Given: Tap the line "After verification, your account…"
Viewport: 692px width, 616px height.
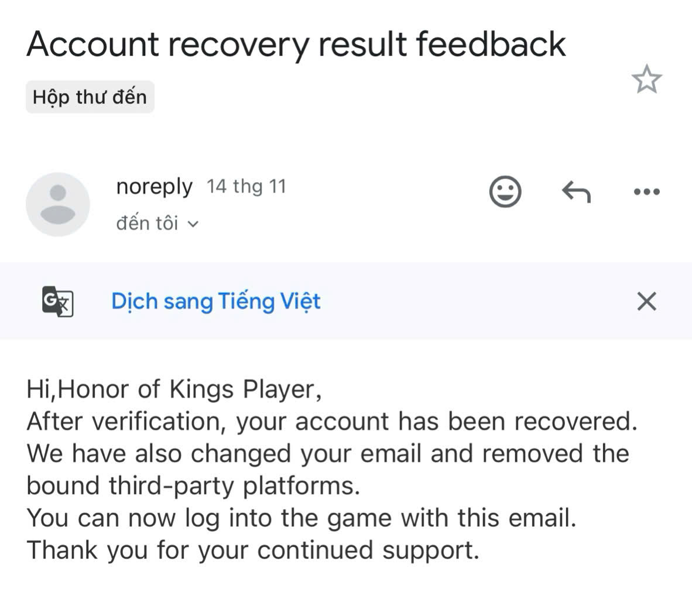Looking at the screenshot, I should pos(331,422).
